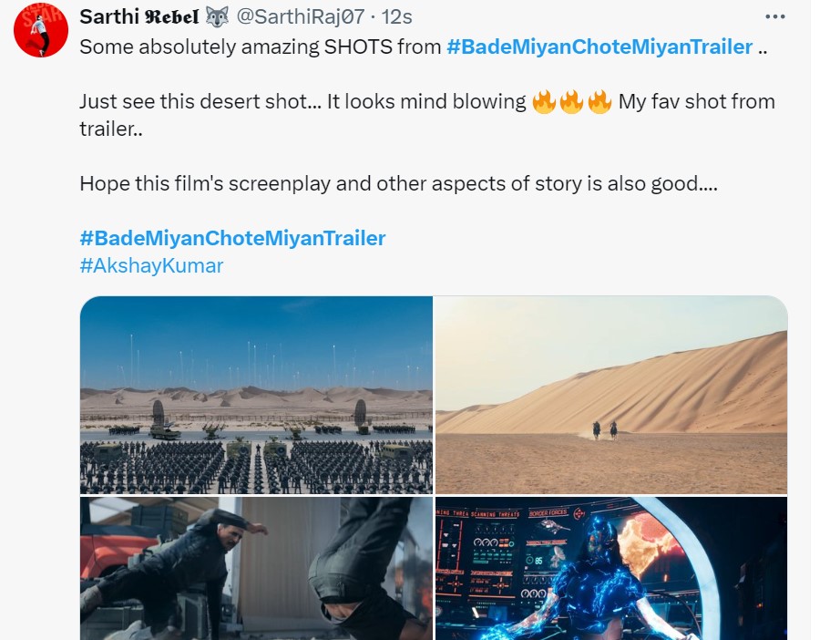Open the Sarthi Rebel display name link
Image resolution: width=840 pixels, height=640 pixels.
tap(136, 17)
